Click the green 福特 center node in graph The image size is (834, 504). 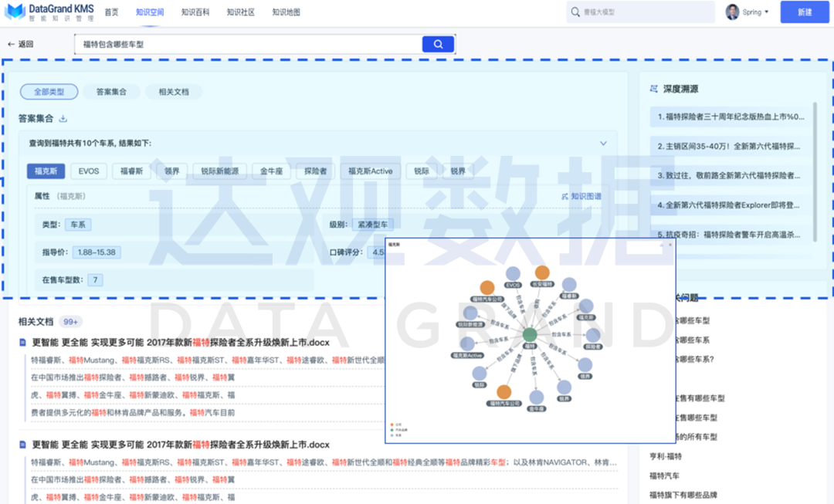coord(530,334)
